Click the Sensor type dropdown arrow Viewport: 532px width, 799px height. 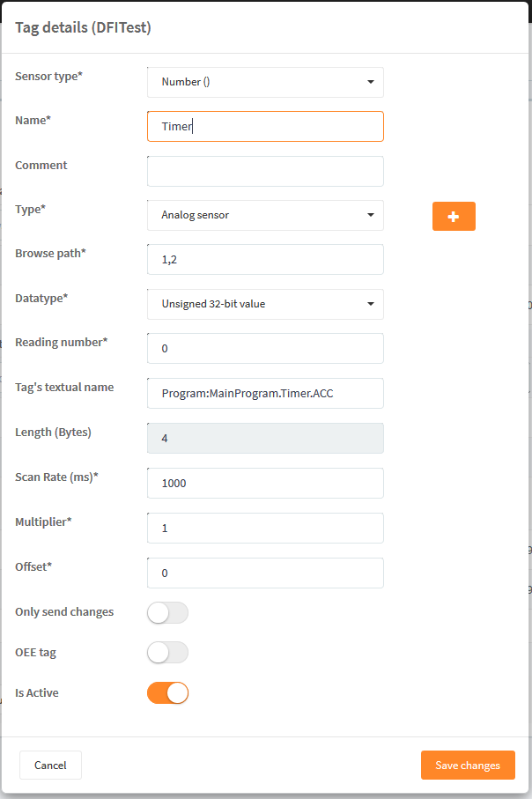pyautogui.click(x=371, y=82)
